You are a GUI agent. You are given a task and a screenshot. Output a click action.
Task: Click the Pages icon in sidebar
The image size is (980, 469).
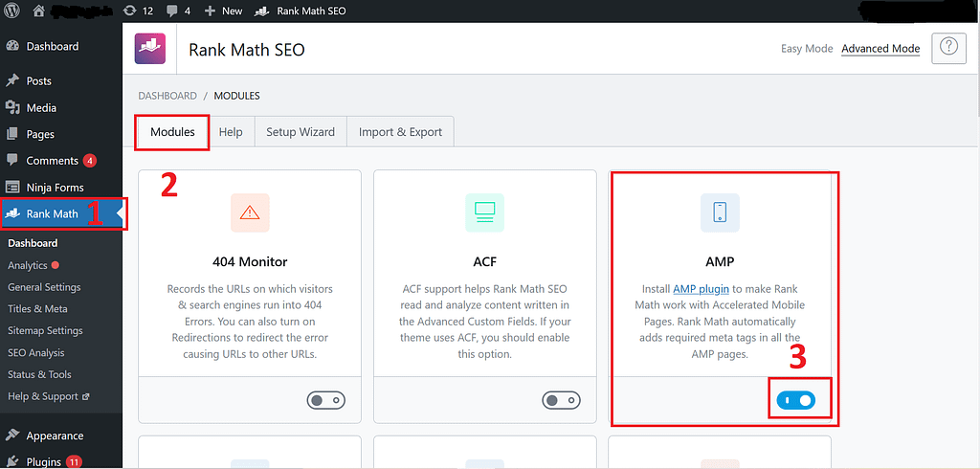[x=12, y=134]
